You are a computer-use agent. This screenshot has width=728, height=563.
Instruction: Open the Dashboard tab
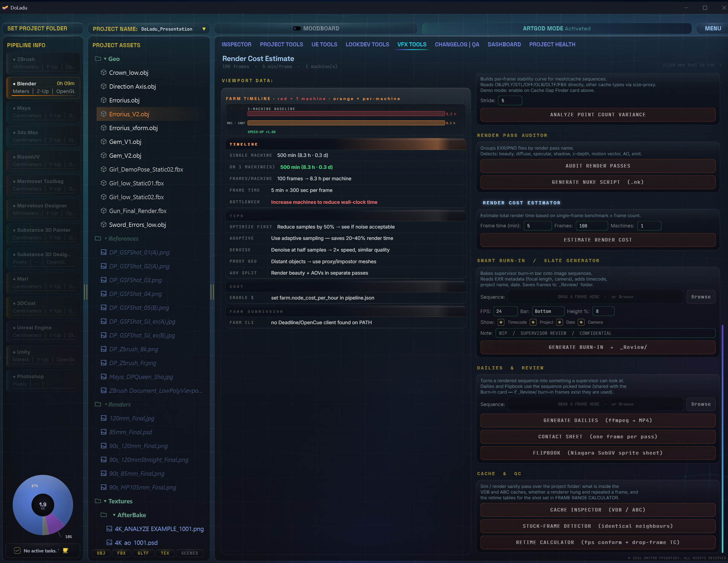point(504,44)
